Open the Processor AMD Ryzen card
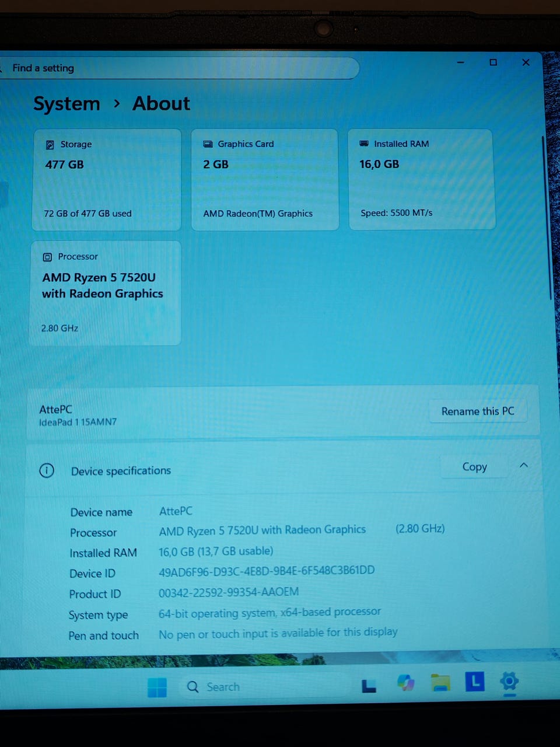The image size is (560, 747). [106, 293]
